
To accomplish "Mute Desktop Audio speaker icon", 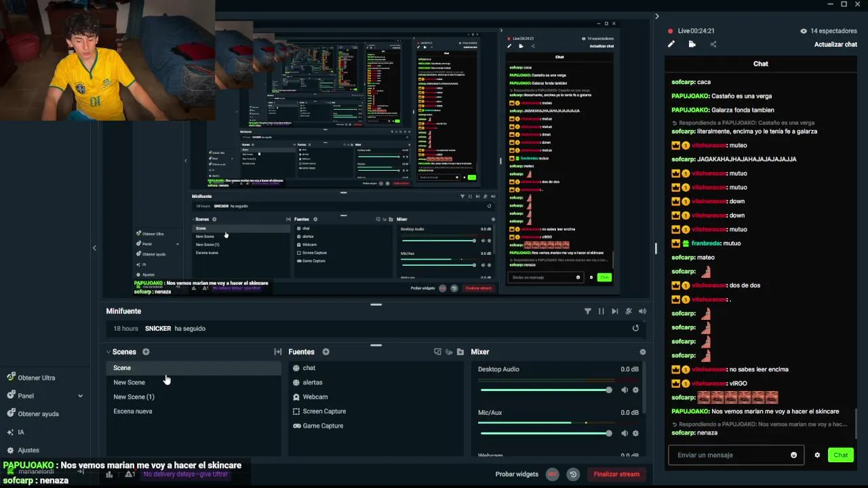I will click(x=625, y=390).
